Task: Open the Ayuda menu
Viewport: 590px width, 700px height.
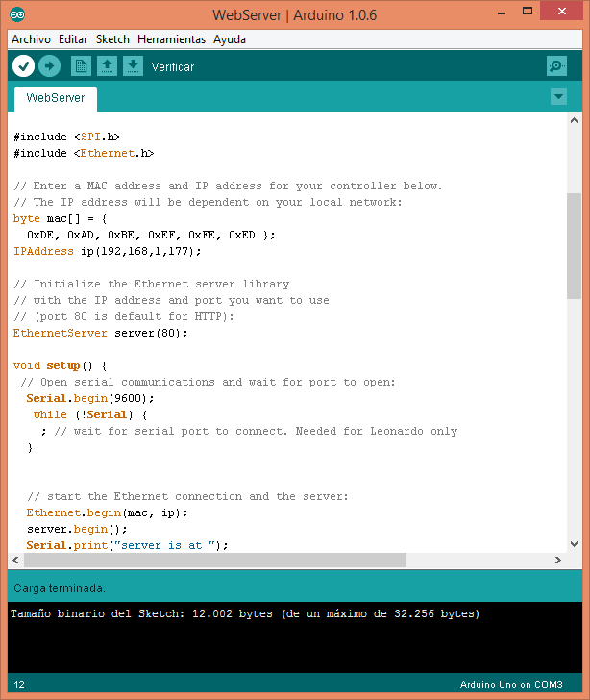Action: pos(230,39)
